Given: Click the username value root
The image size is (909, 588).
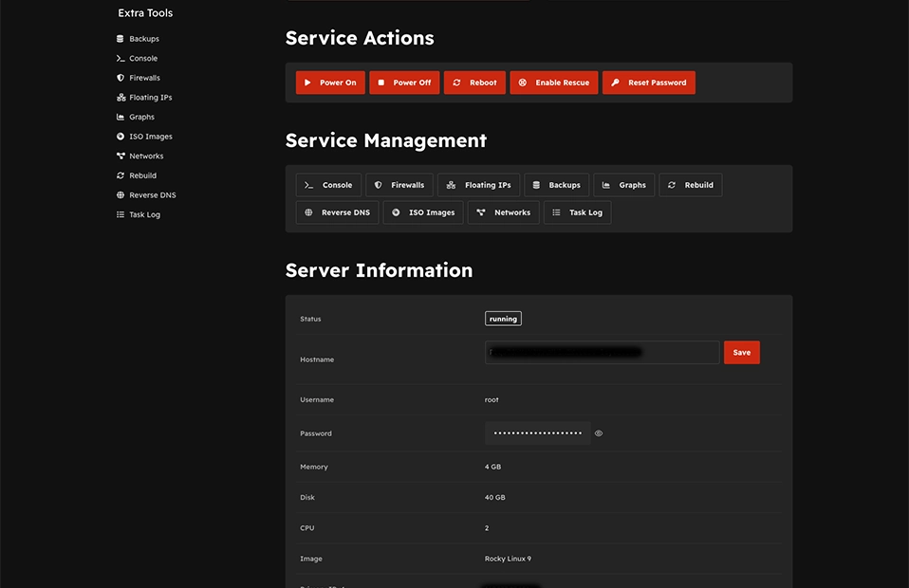Looking at the screenshot, I should pos(492,399).
